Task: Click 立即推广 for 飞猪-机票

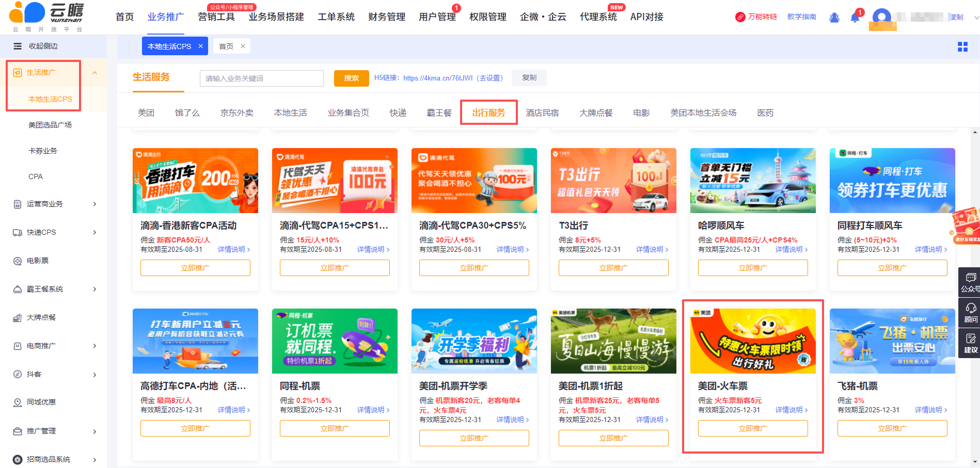Action: point(892,428)
